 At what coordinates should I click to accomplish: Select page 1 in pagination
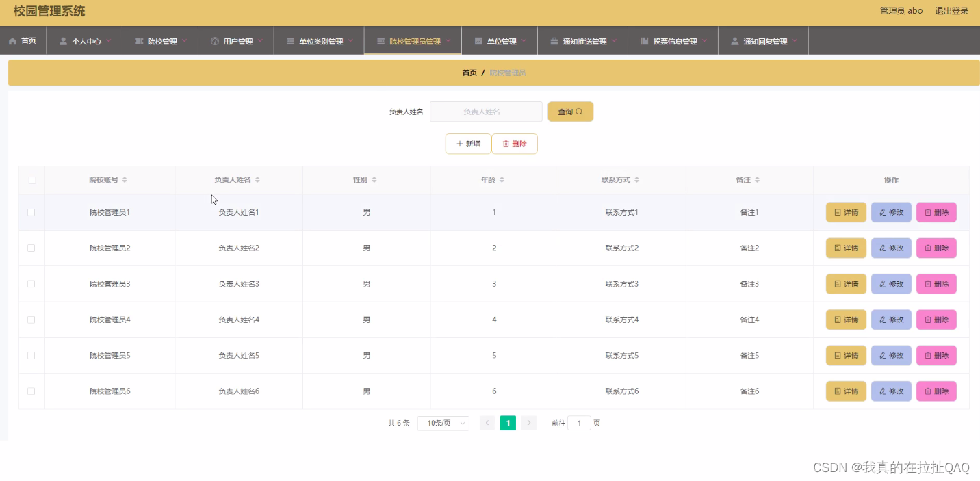pyautogui.click(x=508, y=423)
